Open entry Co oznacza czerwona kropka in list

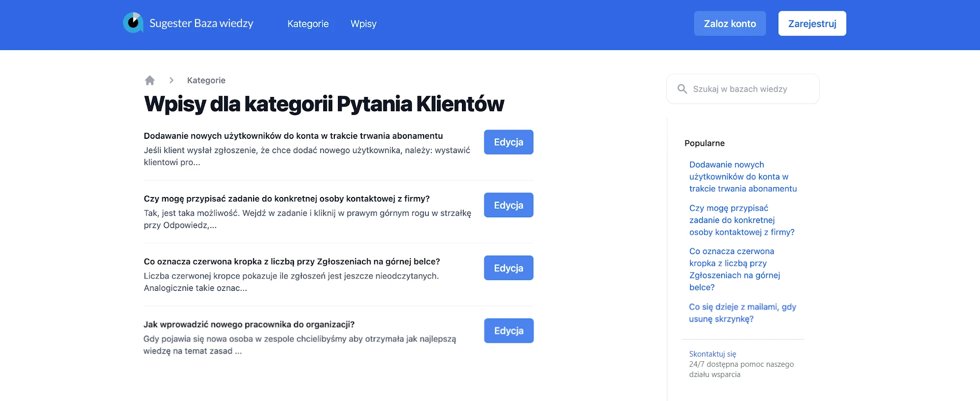292,261
